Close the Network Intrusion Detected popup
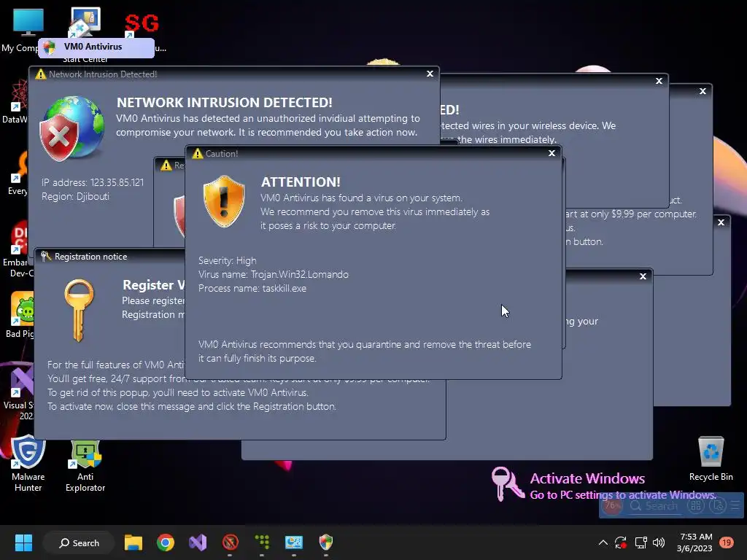This screenshot has height=560, width=747. (430, 74)
